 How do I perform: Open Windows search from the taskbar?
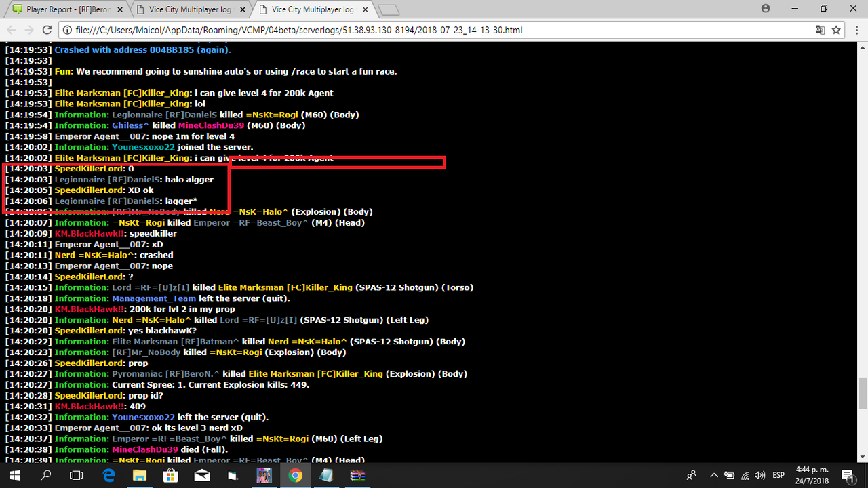(46, 476)
